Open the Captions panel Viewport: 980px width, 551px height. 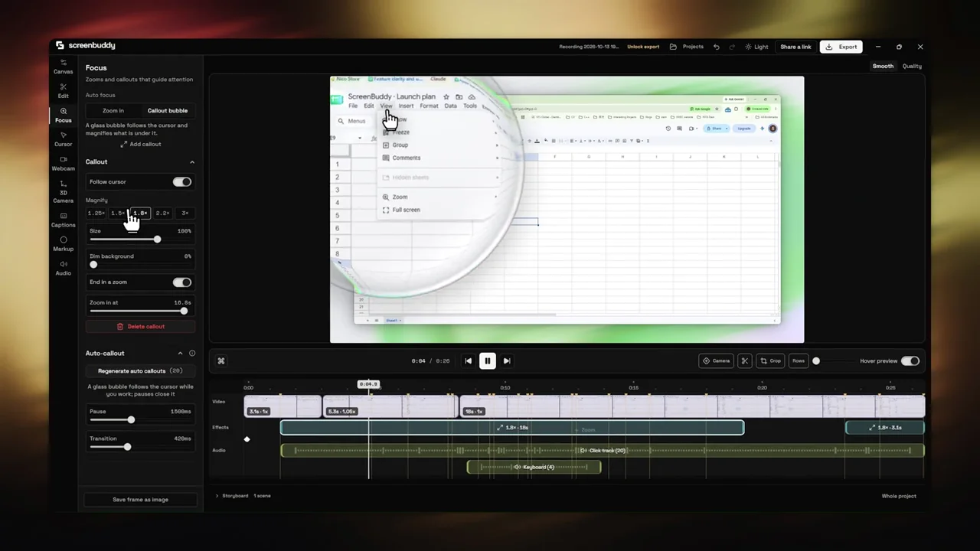tap(63, 220)
